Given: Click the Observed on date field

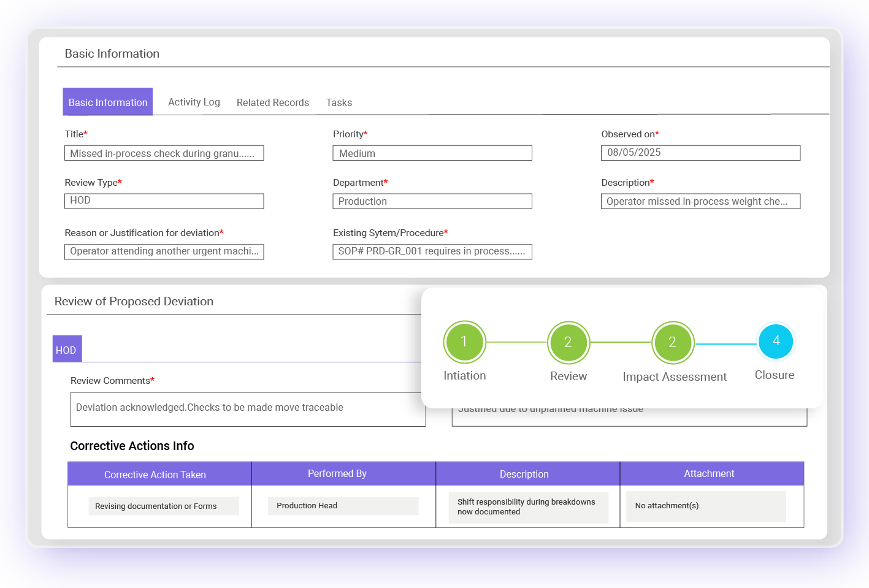Looking at the screenshot, I should 700,153.
